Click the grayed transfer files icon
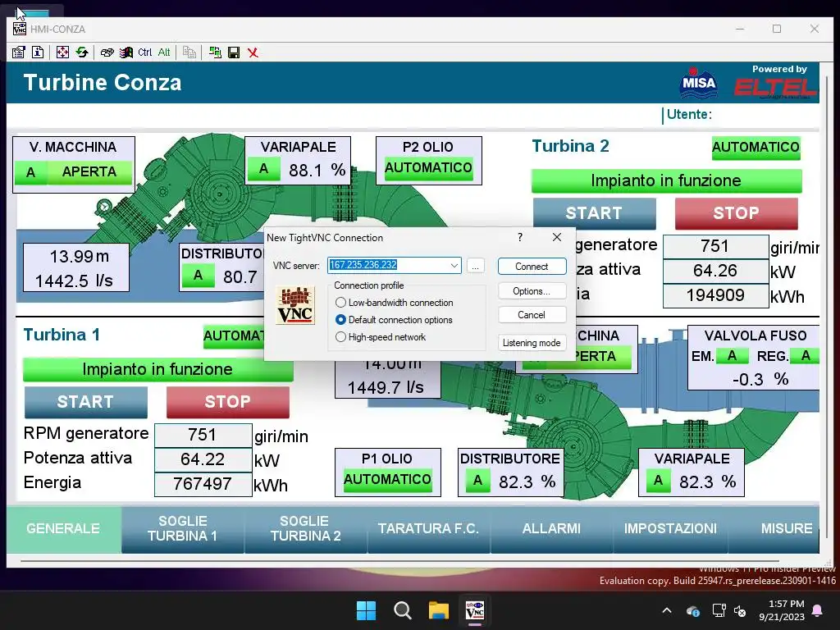The width and height of the screenshot is (840, 630). 189,52
